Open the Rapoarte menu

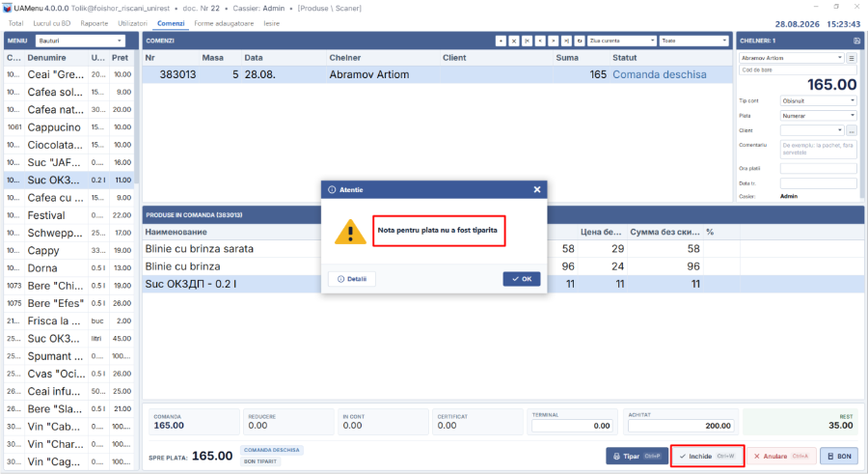point(95,23)
